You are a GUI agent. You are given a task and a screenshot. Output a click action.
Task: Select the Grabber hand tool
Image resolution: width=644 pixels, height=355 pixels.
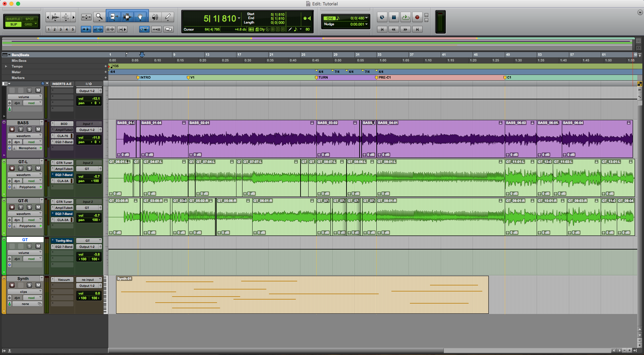pyautogui.click(x=141, y=17)
